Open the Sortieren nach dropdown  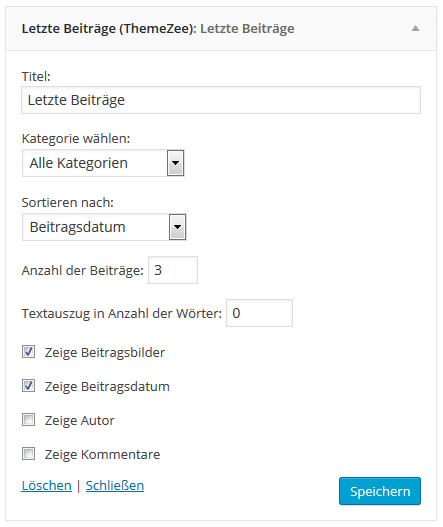104,227
